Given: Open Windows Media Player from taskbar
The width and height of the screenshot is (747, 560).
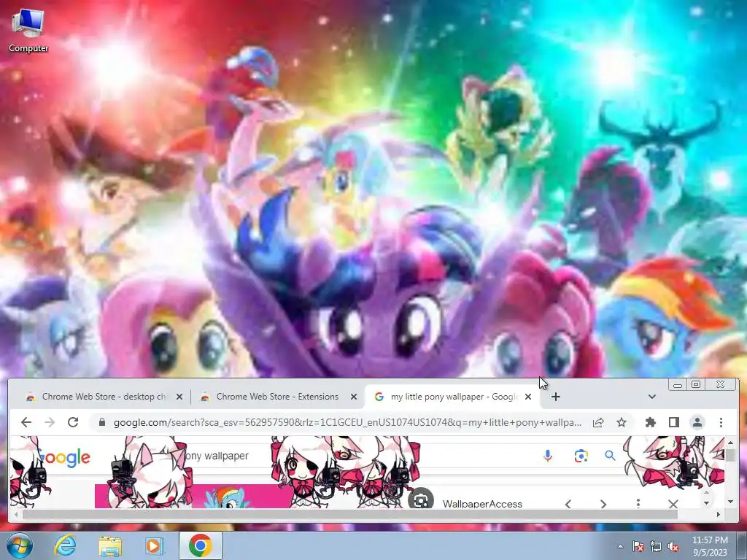Looking at the screenshot, I should (x=153, y=545).
